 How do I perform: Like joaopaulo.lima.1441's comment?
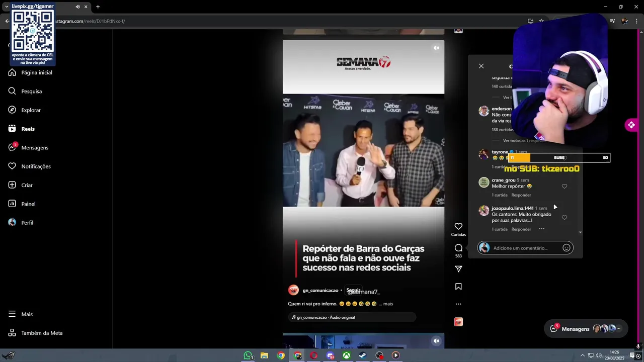[x=564, y=218]
